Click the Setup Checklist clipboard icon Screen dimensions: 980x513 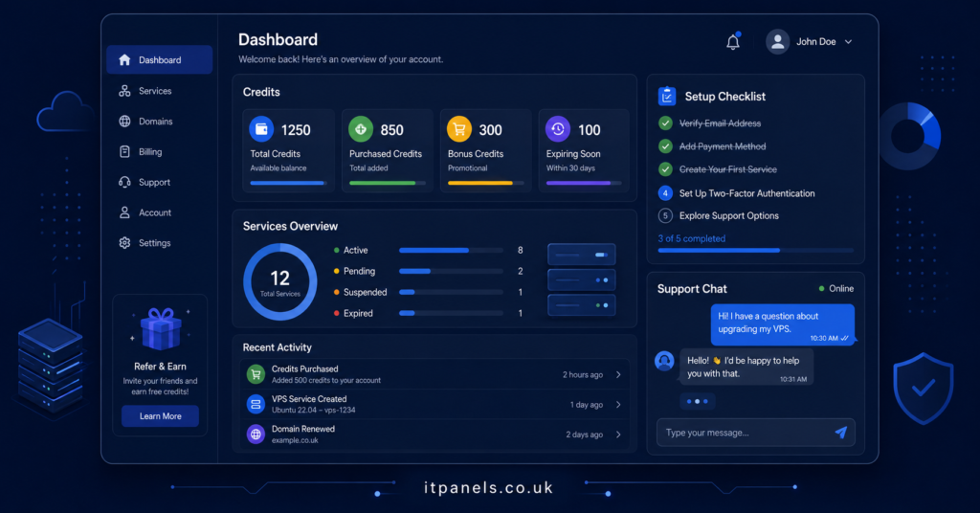(x=667, y=97)
